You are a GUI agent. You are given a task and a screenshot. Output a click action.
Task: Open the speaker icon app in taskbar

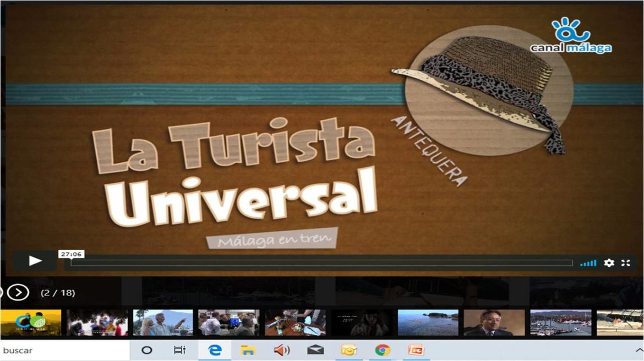(x=282, y=351)
